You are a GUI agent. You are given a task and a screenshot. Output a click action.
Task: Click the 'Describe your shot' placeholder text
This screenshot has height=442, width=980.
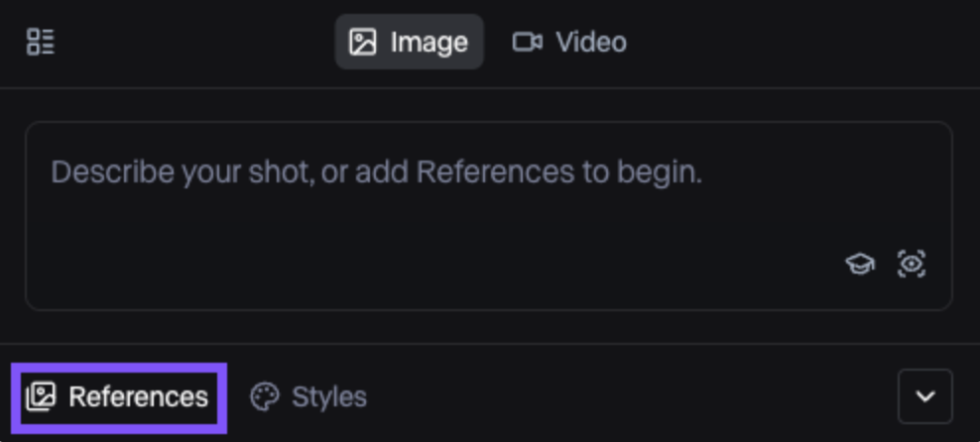click(376, 171)
